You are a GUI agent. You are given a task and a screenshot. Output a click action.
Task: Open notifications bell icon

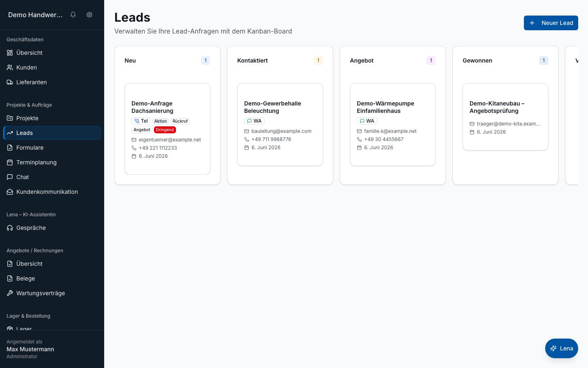[x=73, y=15]
